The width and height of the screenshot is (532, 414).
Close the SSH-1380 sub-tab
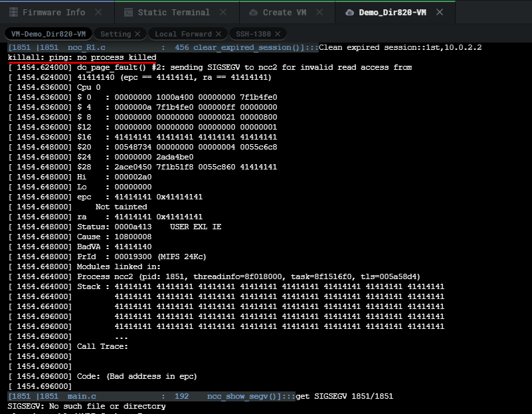(x=278, y=34)
